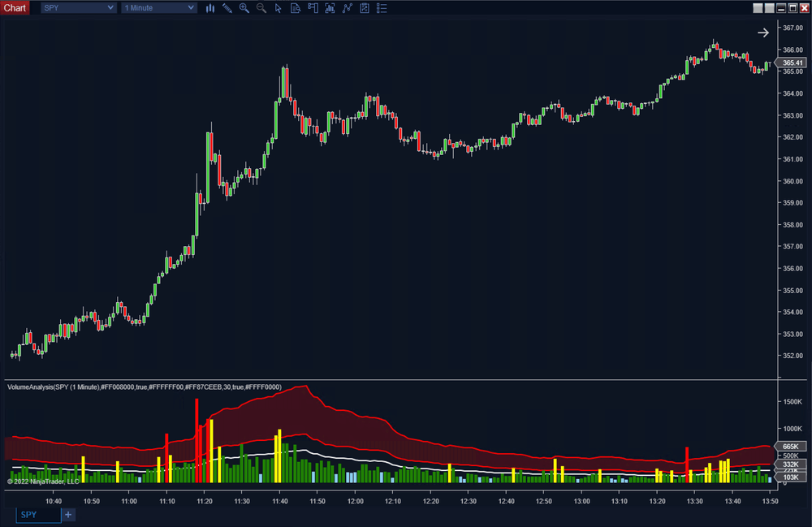Open the Chart Trader panel icon

tap(313, 8)
